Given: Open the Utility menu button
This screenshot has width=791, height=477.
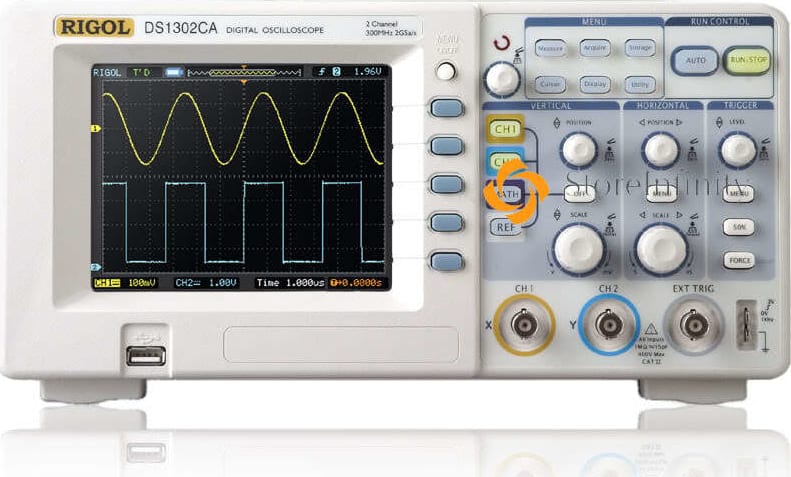Looking at the screenshot, I should 640,84.
